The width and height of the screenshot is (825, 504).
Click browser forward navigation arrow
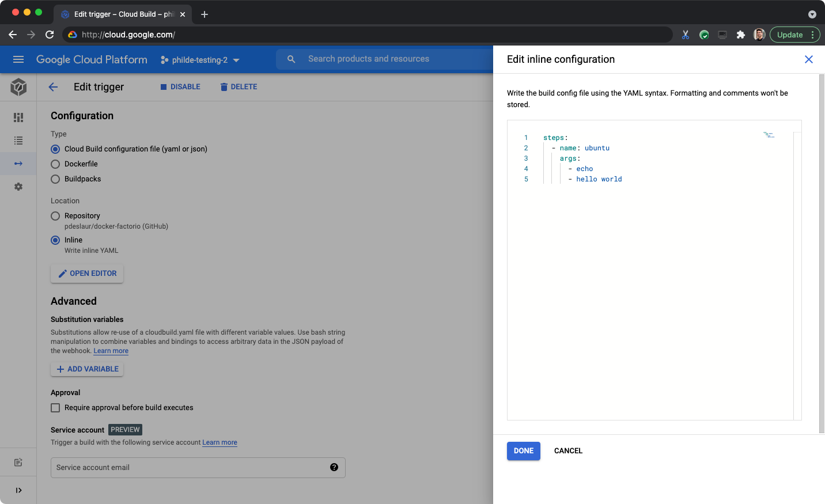tap(31, 35)
